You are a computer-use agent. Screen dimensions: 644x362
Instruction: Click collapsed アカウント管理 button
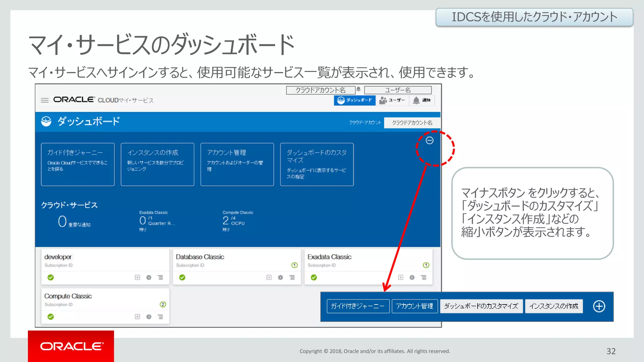(x=415, y=306)
